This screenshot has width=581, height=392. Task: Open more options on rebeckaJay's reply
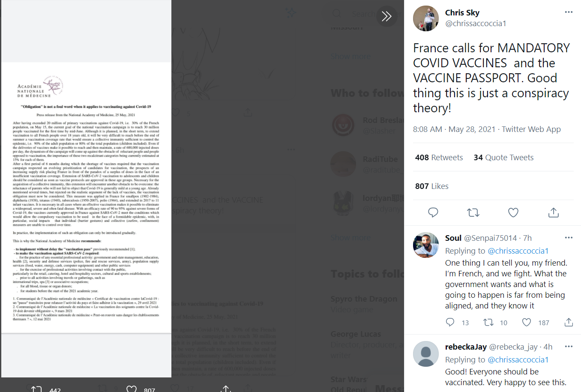click(569, 347)
